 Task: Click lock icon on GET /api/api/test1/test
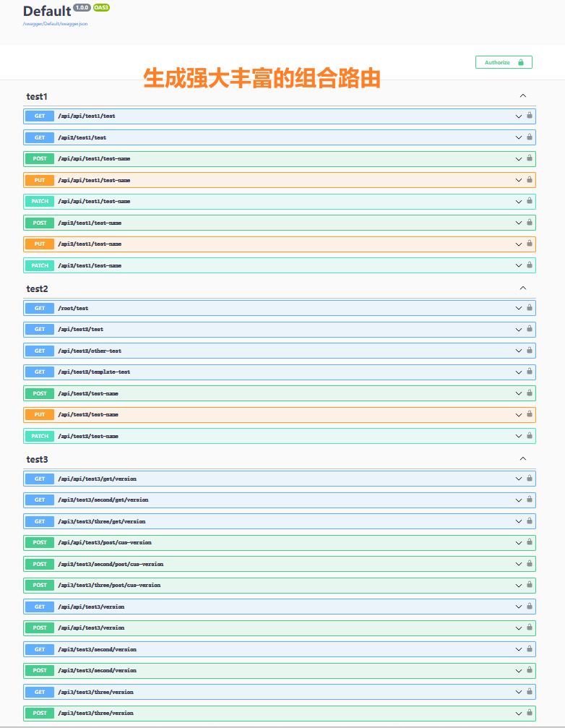point(530,116)
